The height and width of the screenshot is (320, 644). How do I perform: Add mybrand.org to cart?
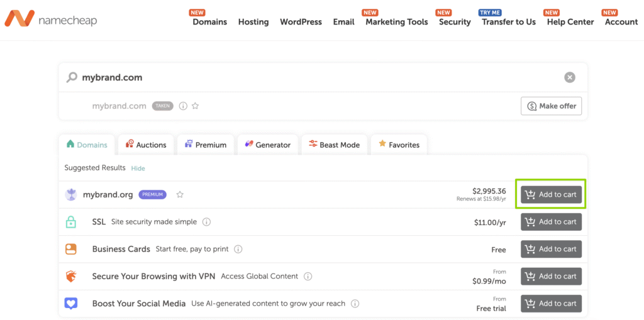click(550, 194)
